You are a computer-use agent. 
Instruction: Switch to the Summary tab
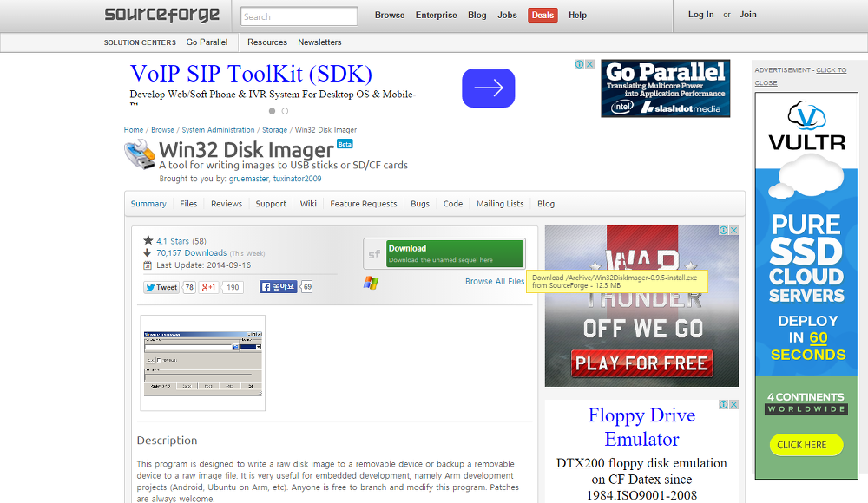tap(148, 204)
